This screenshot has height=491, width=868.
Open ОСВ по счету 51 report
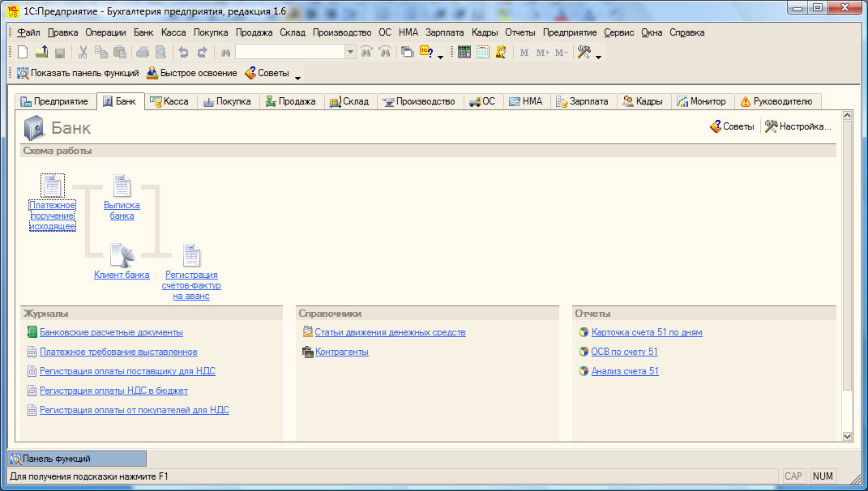pyautogui.click(x=624, y=352)
